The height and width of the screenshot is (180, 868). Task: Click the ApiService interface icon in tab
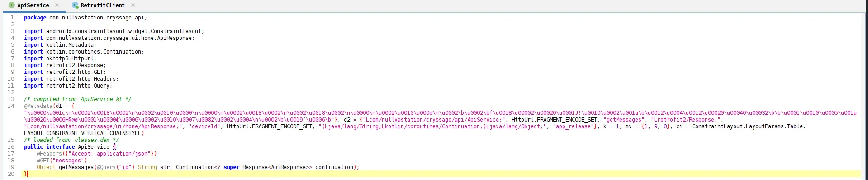(x=12, y=5)
